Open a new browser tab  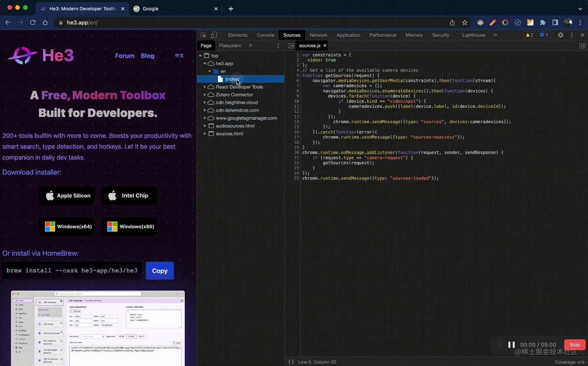click(x=231, y=9)
